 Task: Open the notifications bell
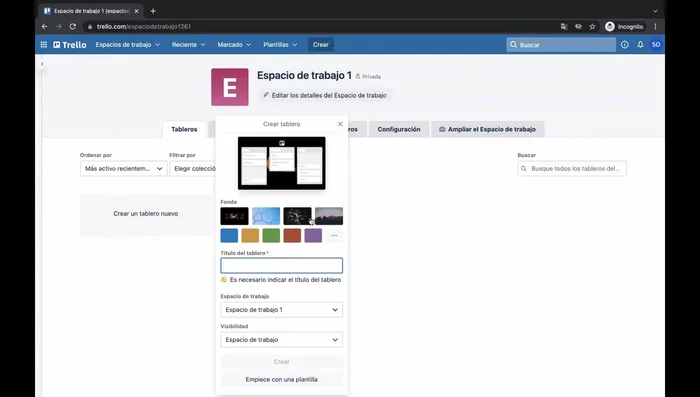coord(640,45)
